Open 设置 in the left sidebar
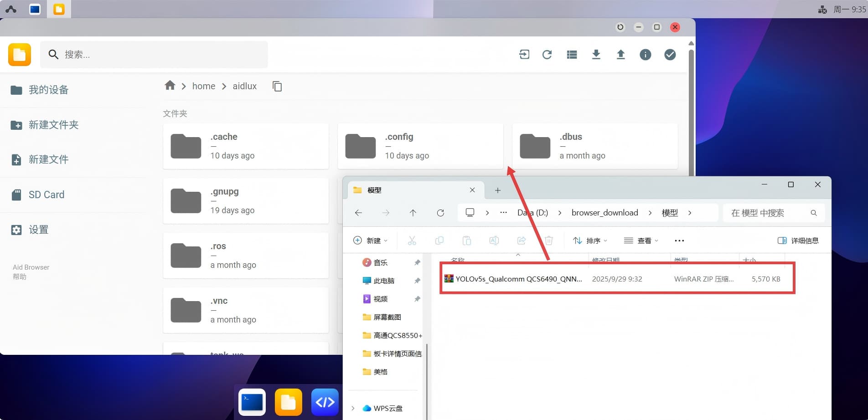Viewport: 868px width, 420px height. point(38,230)
